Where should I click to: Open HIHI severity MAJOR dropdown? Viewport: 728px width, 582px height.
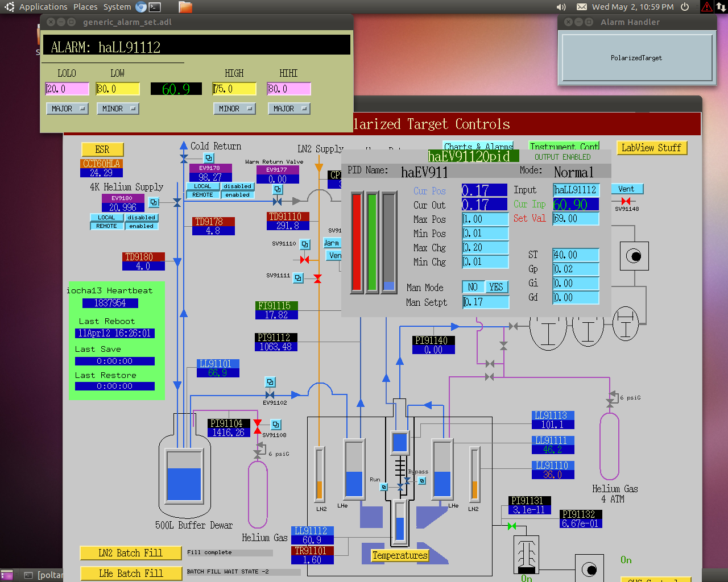pyautogui.click(x=289, y=109)
